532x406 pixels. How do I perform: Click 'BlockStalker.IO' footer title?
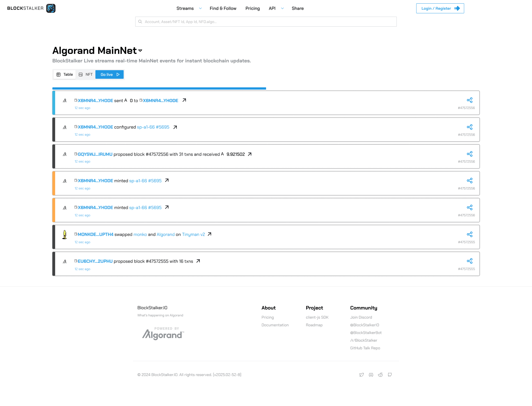[x=152, y=308]
